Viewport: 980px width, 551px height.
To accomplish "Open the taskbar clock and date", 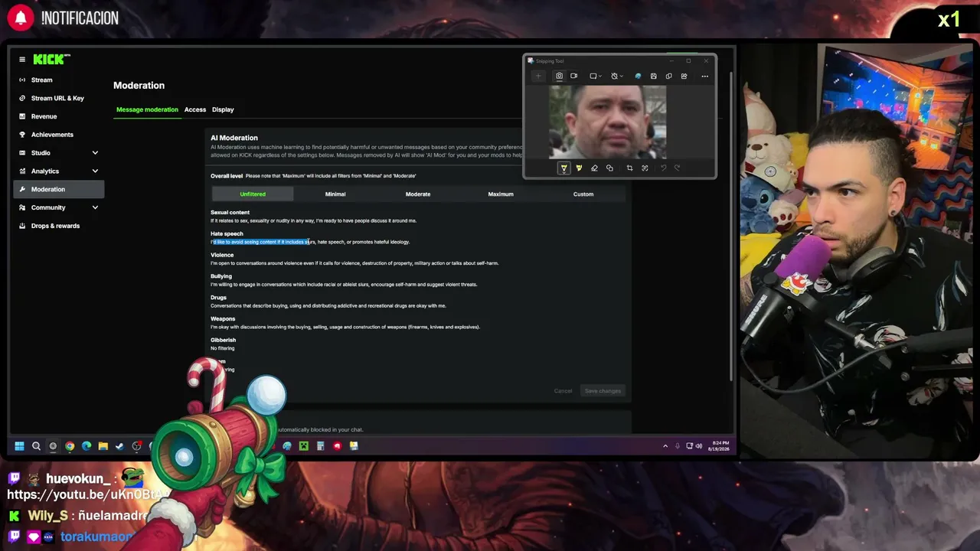I will [720, 445].
